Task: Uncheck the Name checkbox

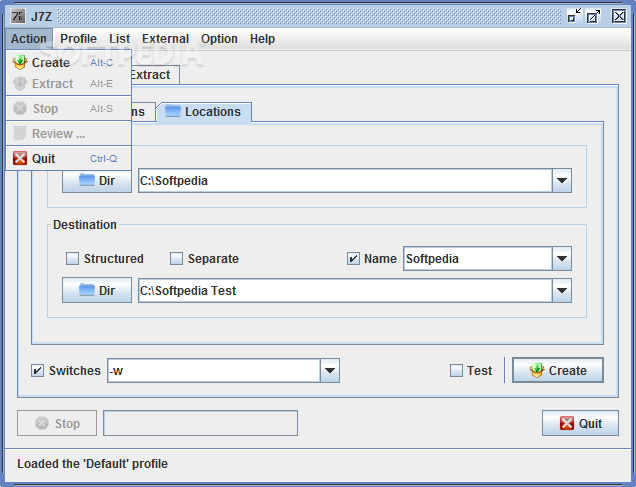Action: [353, 259]
